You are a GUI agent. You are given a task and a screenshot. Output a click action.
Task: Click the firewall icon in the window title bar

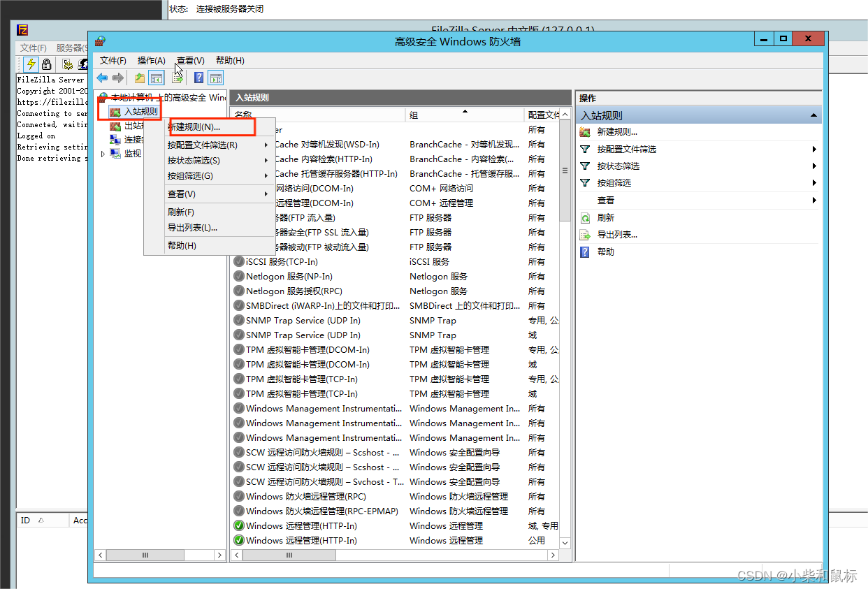pos(100,41)
